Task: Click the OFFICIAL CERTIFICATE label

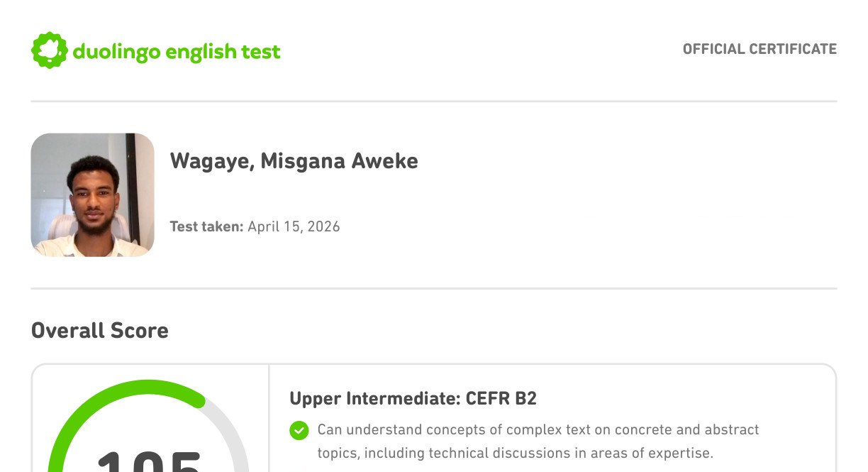Action: 759,49
